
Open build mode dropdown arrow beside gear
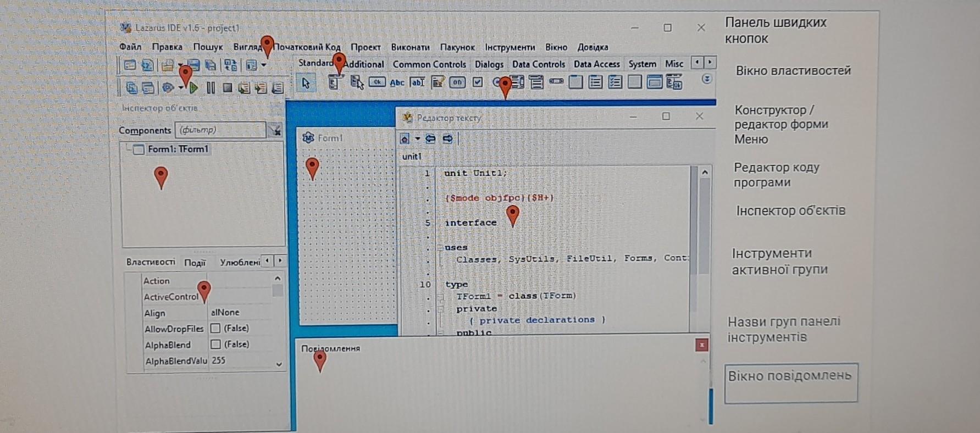(x=181, y=87)
